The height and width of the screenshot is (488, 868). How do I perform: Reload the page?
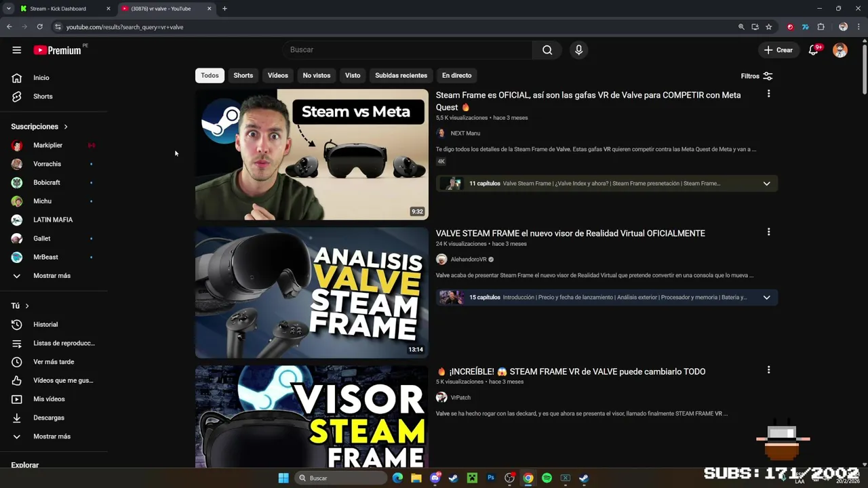click(40, 27)
